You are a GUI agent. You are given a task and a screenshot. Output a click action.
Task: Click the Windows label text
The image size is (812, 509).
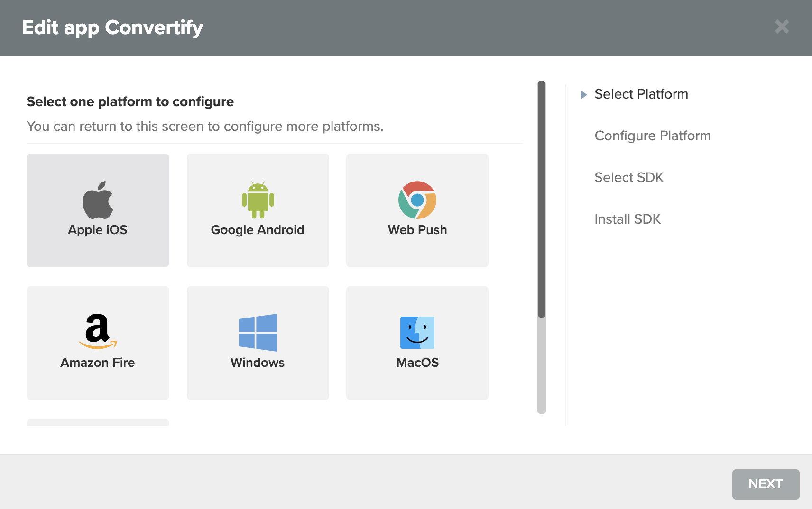pyautogui.click(x=258, y=363)
